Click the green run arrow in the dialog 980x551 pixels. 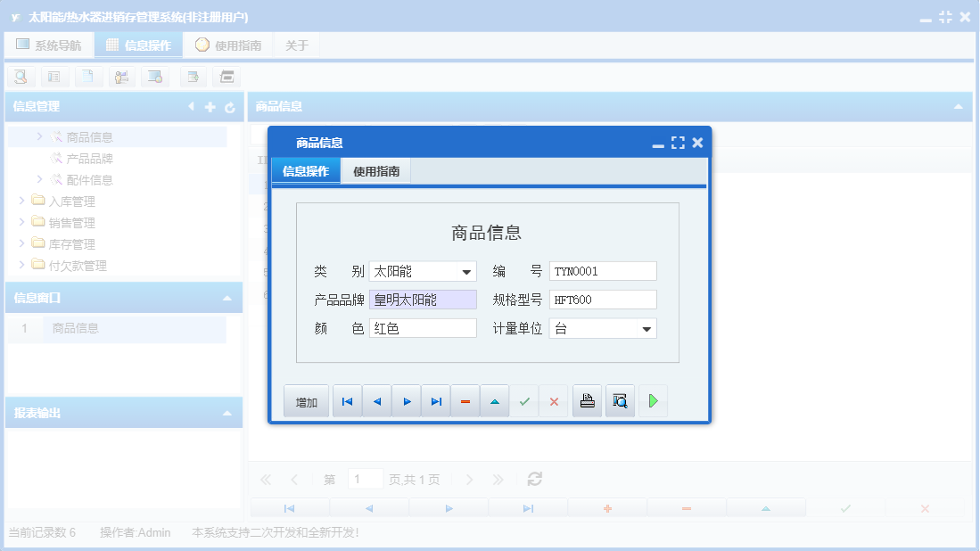(653, 400)
